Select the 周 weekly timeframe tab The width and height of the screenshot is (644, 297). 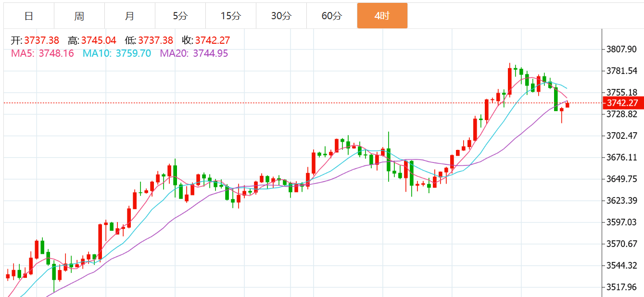(79, 16)
